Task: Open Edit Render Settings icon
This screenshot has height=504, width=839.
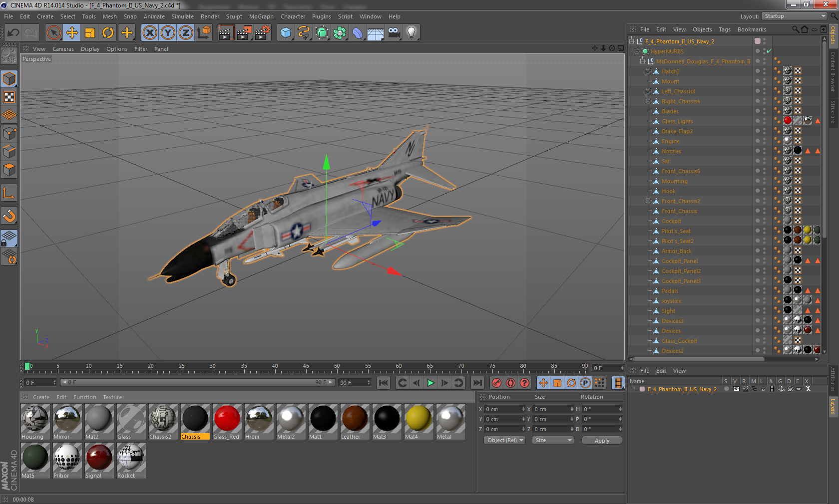Action: click(x=263, y=33)
